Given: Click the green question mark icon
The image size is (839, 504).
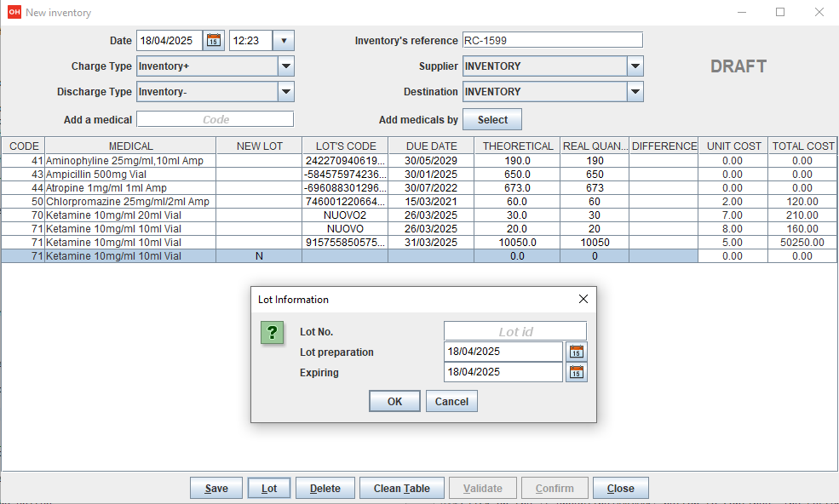Looking at the screenshot, I should click(272, 333).
